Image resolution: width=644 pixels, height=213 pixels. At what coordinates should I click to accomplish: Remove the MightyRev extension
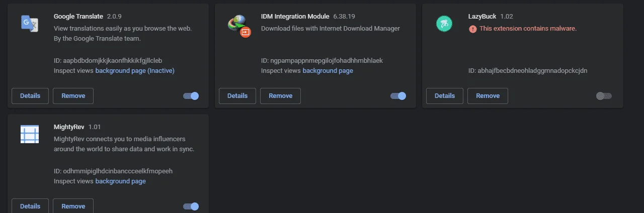tap(73, 206)
